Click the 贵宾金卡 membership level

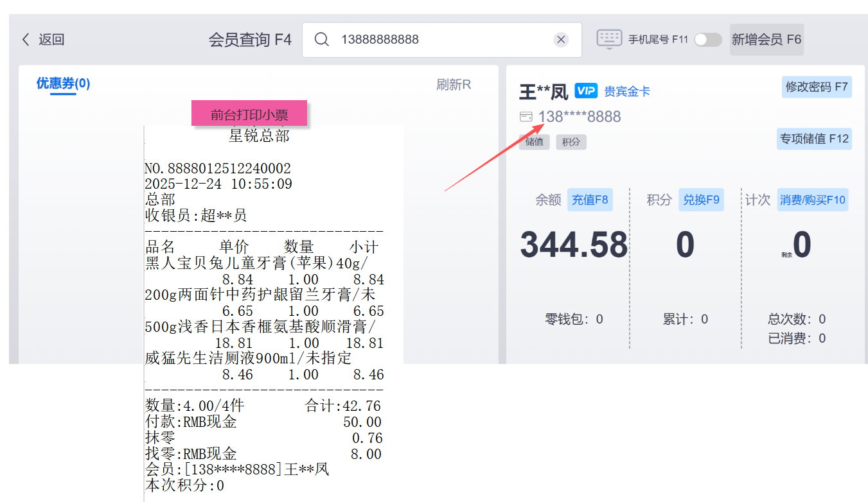click(627, 92)
